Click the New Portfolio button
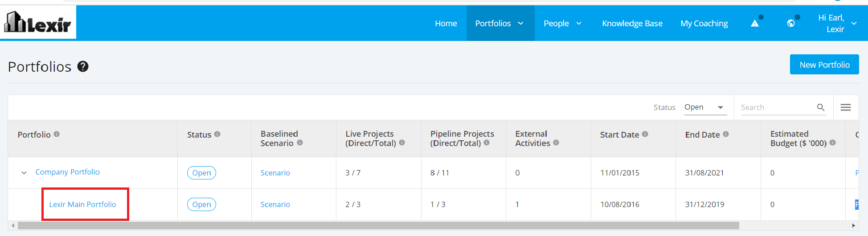 [x=824, y=65]
